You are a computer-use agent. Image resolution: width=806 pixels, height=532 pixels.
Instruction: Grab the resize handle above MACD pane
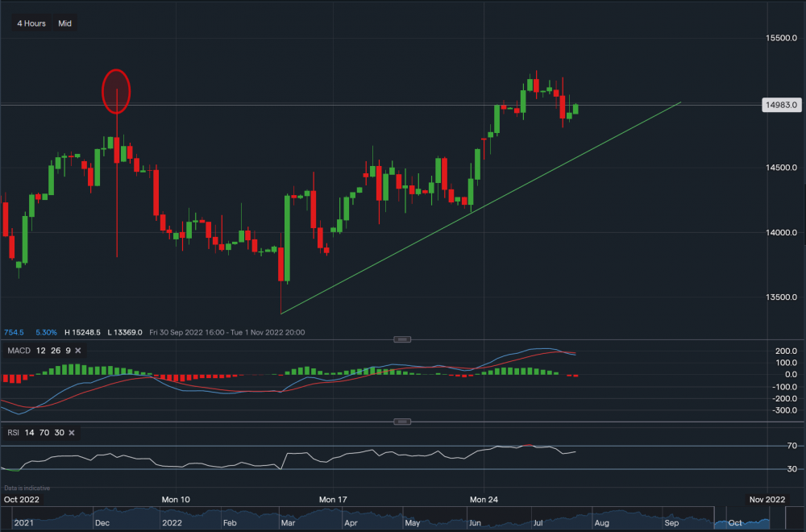[x=402, y=339]
